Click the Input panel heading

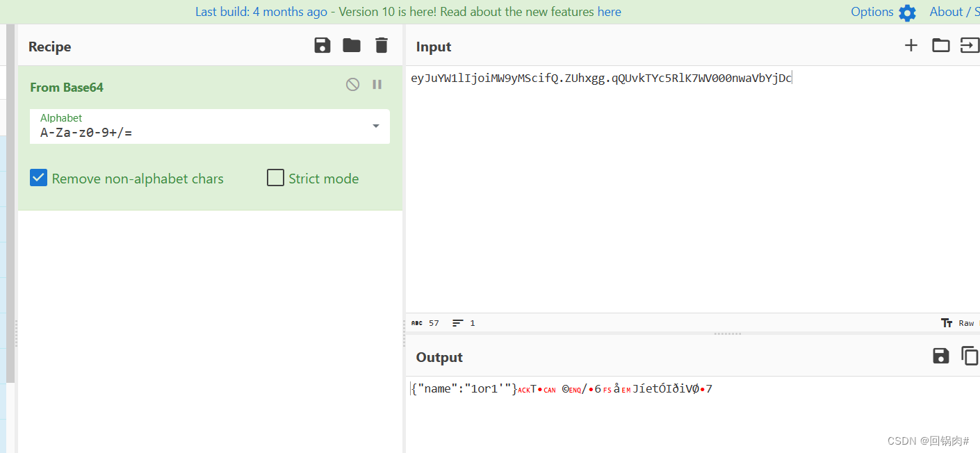point(434,47)
